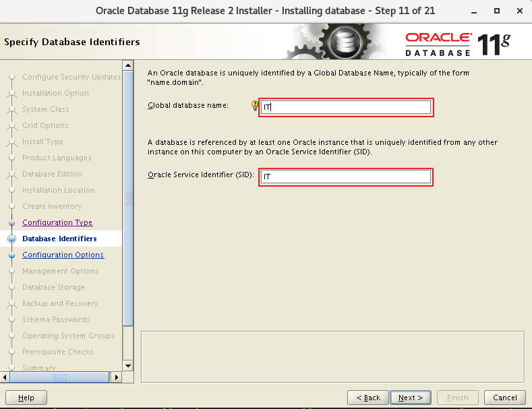Viewport: 532px width, 409px height.
Task: Open Help for this step
Action: 26,398
